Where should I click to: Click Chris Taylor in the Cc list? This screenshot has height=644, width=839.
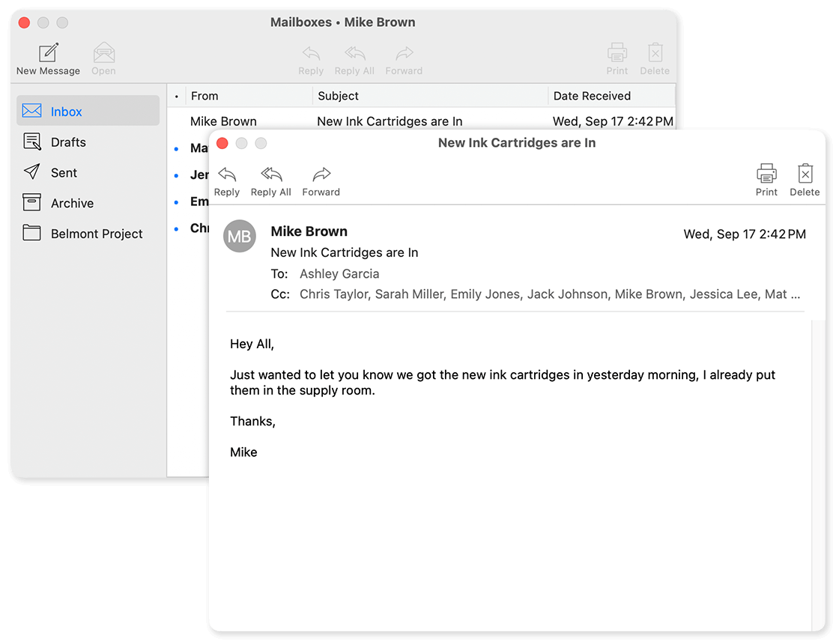click(334, 294)
